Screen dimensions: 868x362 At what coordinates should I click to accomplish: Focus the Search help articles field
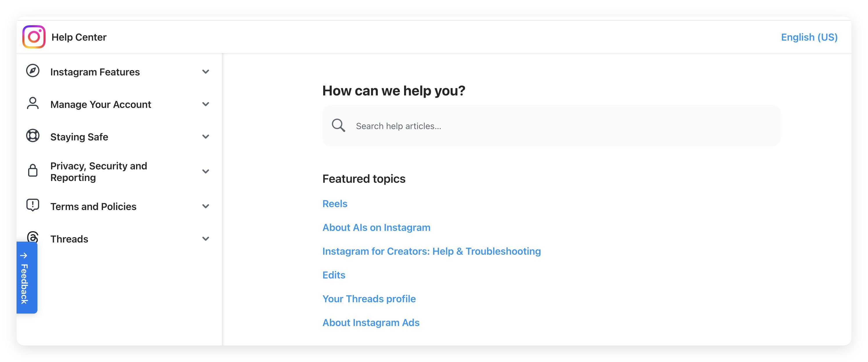point(551,126)
